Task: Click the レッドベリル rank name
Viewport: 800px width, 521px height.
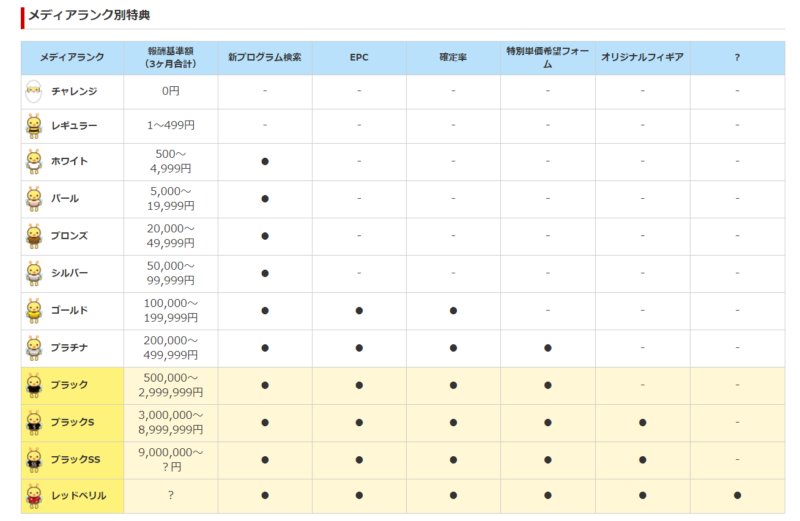Action: point(79,495)
